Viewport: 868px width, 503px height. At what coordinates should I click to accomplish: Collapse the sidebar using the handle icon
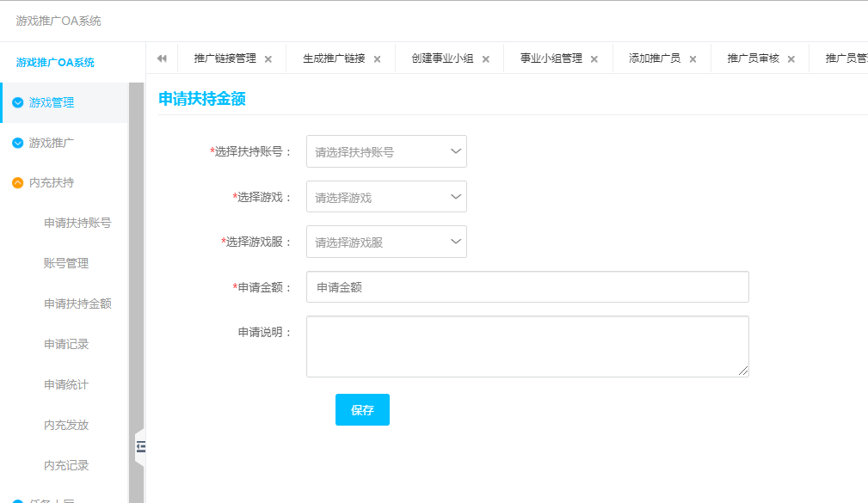(140, 445)
